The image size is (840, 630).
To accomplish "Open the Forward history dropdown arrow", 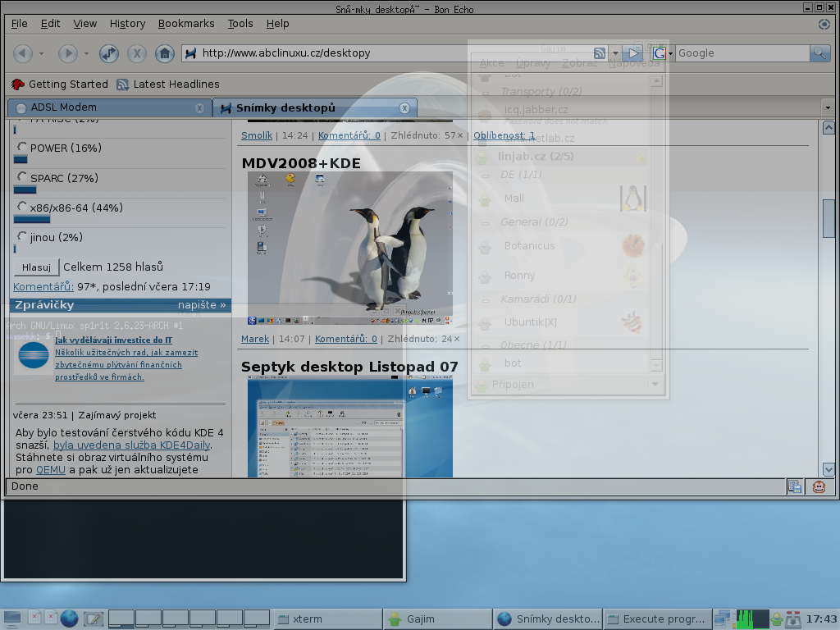I will coord(86,53).
